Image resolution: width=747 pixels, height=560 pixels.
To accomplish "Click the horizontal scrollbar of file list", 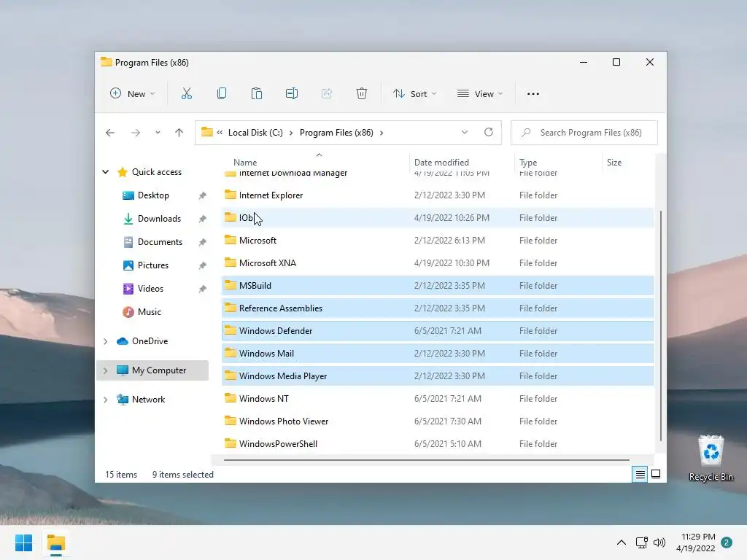I will click(426, 460).
